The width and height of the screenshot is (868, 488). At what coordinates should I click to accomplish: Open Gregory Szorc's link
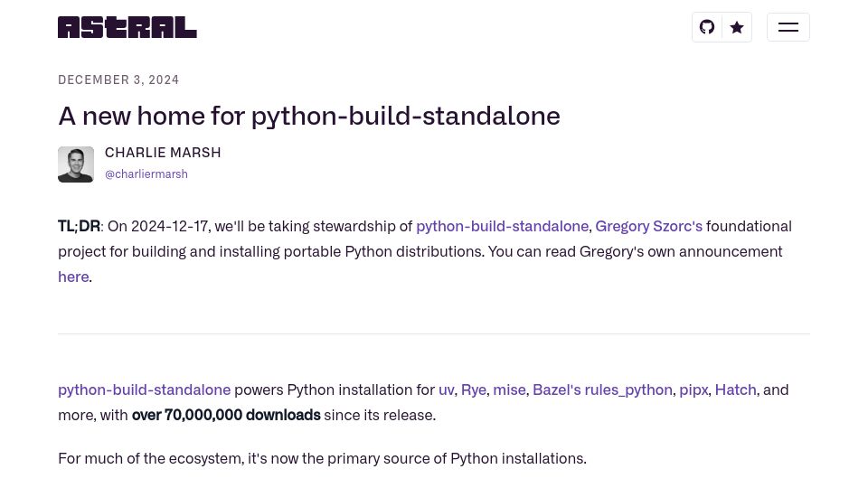point(649,226)
